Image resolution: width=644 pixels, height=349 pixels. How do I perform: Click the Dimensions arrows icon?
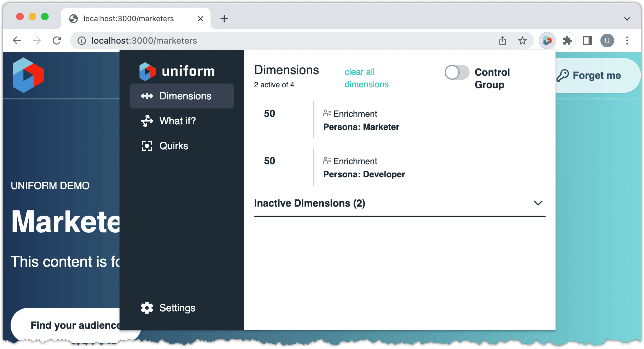pos(147,96)
